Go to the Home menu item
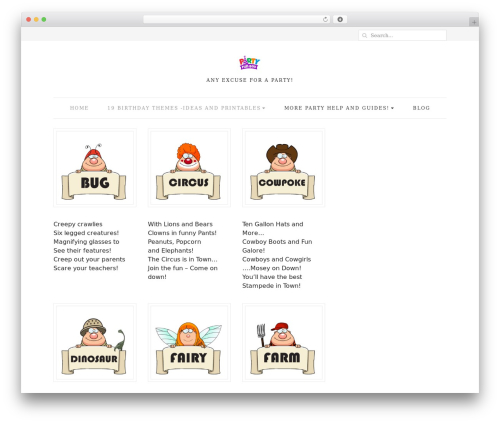The height and width of the screenshot is (423, 500). coord(79,108)
